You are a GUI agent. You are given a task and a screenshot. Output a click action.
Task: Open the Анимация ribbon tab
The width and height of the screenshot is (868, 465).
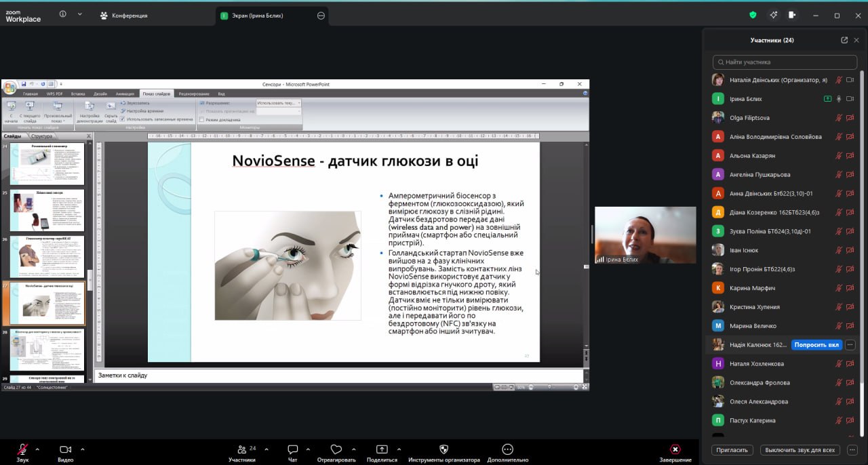tap(125, 94)
